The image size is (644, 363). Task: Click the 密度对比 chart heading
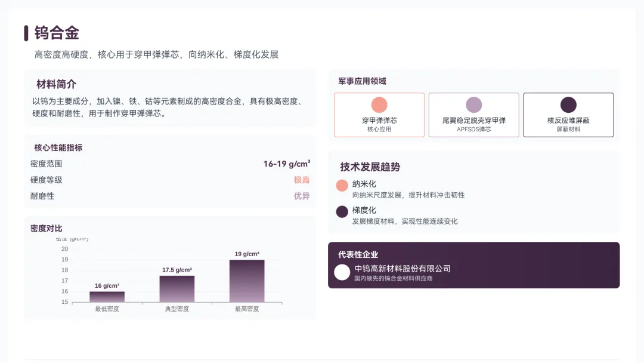[46, 228]
